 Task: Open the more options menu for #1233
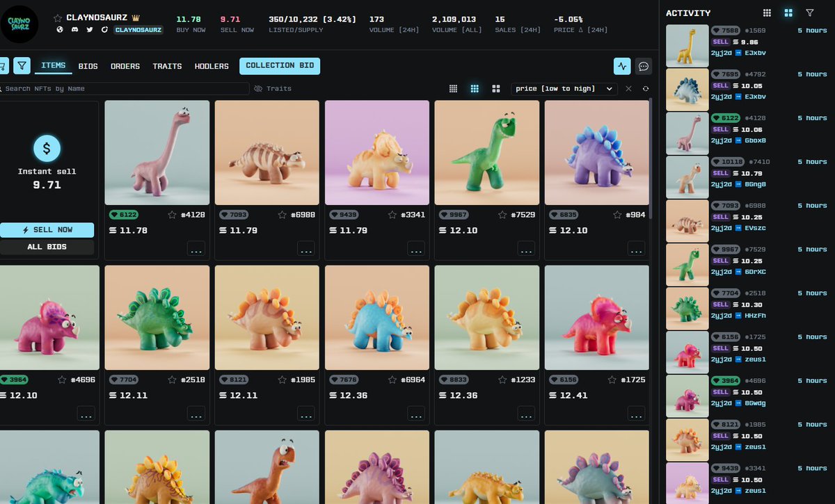pos(526,414)
